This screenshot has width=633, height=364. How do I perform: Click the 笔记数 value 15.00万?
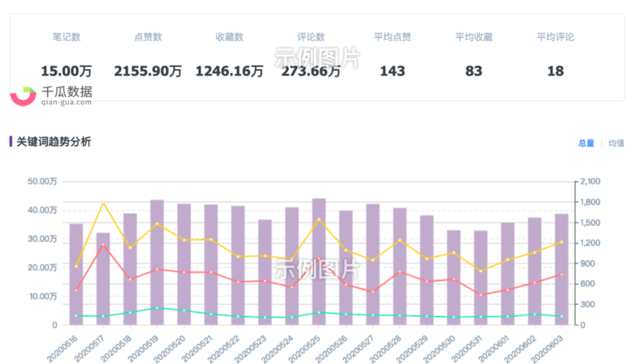click(x=66, y=71)
